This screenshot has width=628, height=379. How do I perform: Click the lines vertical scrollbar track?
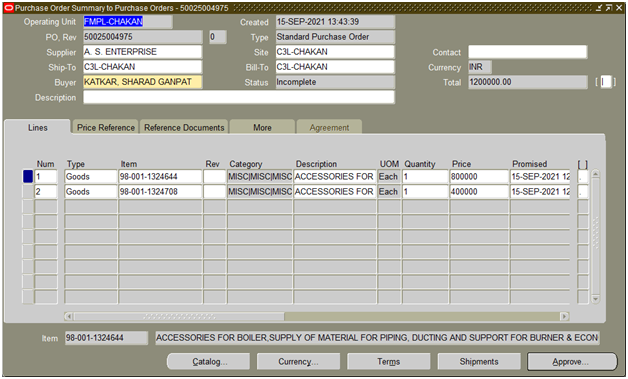pos(595,236)
